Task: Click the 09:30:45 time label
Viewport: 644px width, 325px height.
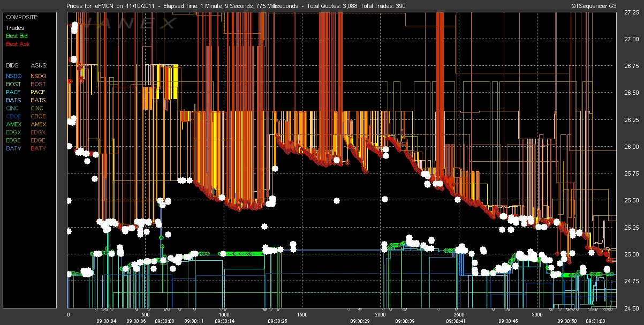Action: click(508, 321)
